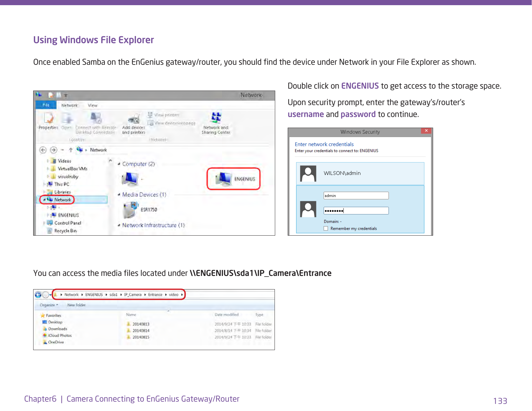This screenshot has width=532, height=411.
Task: Expand the Control Panel tree node
Action: [44, 223]
